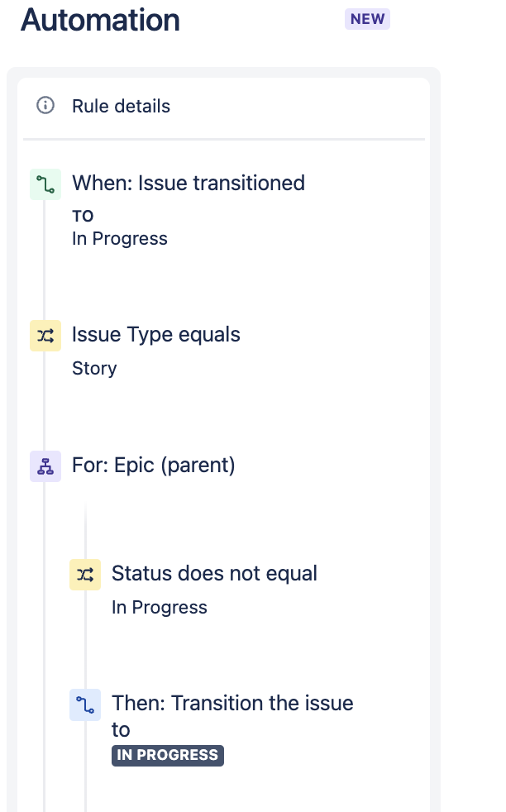Open the Issue Type equals condition step
Viewport: 506px width, 812px height.
point(156,334)
